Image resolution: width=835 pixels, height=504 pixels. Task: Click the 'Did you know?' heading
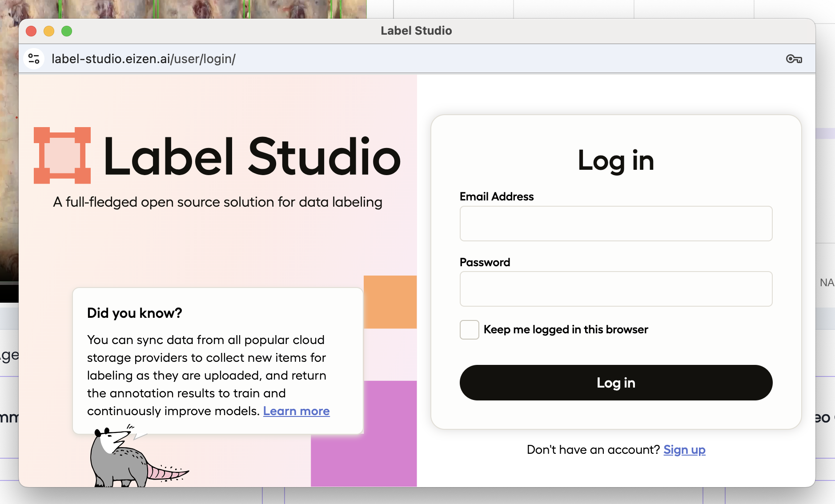point(135,313)
